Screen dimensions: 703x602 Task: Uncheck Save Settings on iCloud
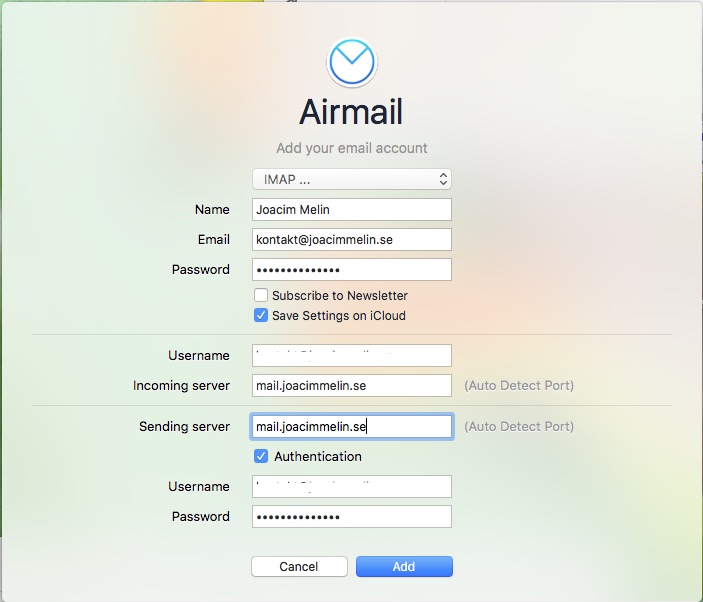(x=261, y=315)
